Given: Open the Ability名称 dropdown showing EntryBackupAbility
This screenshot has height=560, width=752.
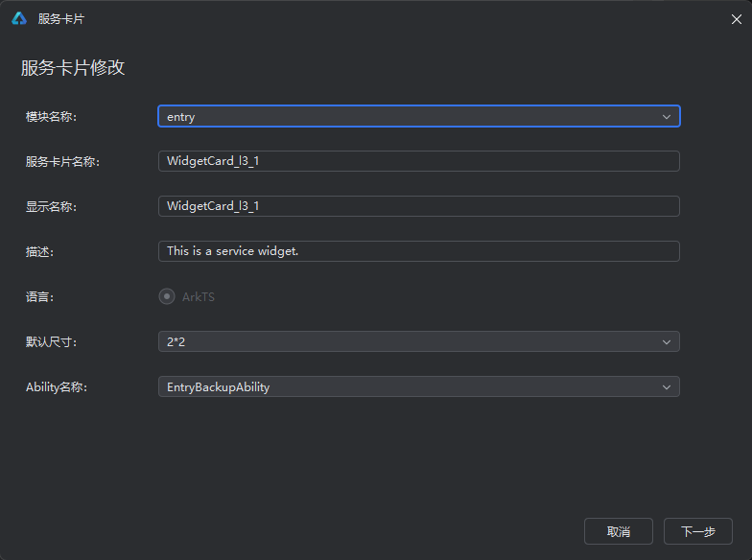Looking at the screenshot, I should point(418,386).
